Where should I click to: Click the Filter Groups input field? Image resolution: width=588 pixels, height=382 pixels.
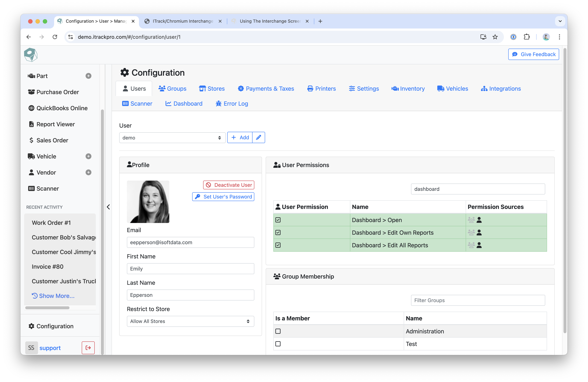(478, 300)
